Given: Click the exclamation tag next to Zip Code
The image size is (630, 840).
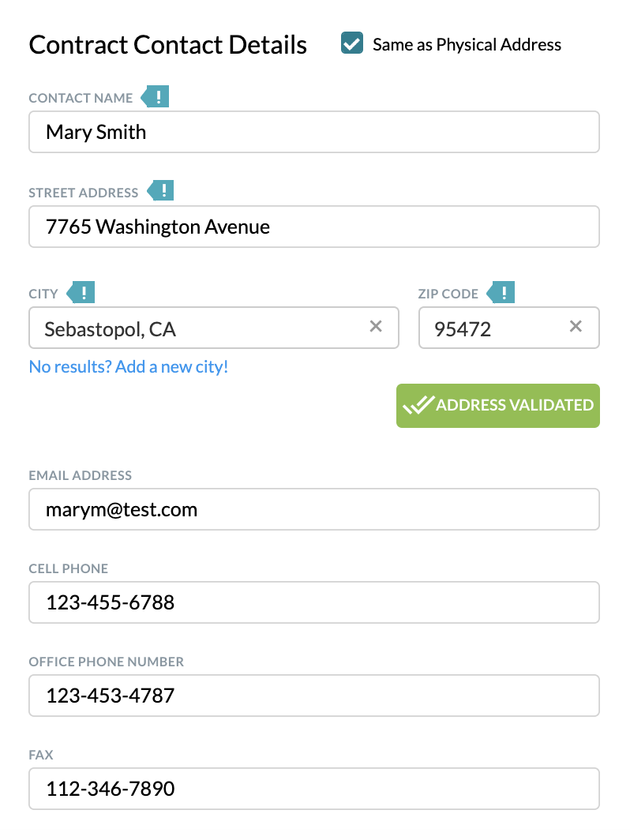Looking at the screenshot, I should tap(501, 292).
